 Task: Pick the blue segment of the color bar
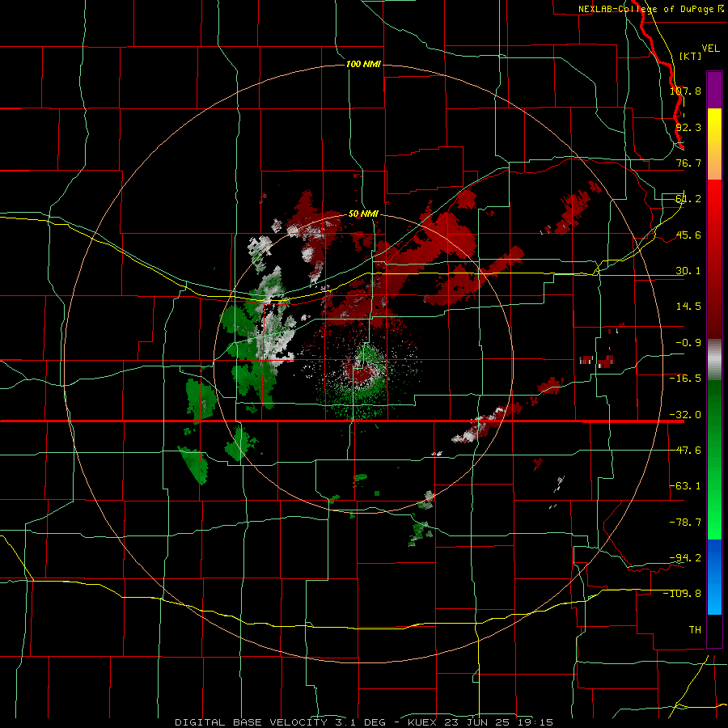click(714, 577)
